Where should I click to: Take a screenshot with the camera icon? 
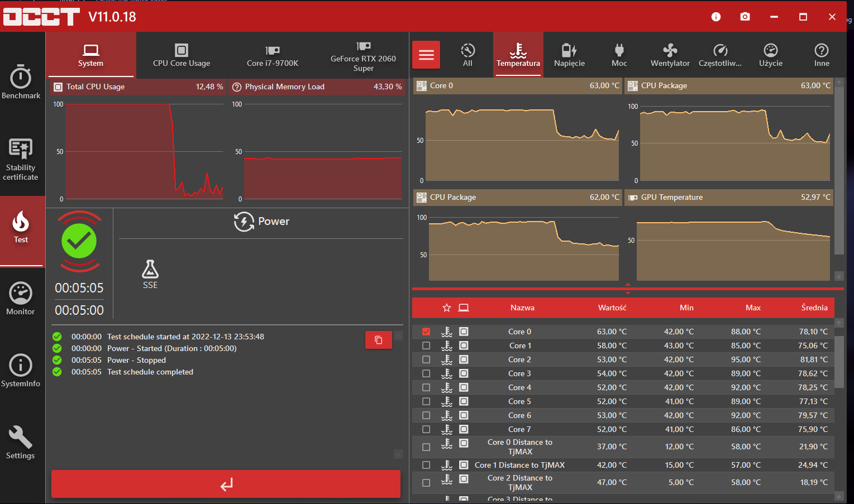click(745, 17)
